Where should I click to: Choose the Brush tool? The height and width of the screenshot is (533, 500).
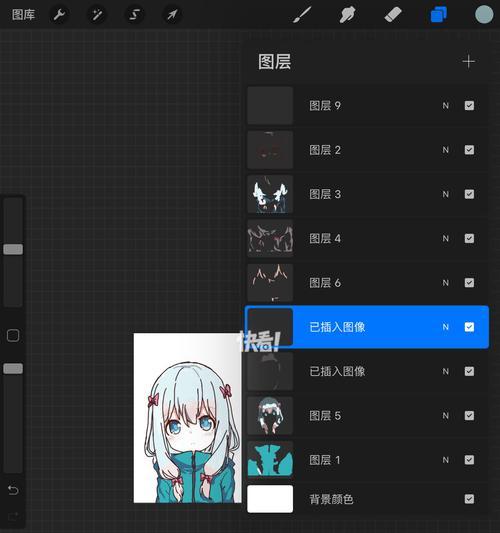(302, 15)
